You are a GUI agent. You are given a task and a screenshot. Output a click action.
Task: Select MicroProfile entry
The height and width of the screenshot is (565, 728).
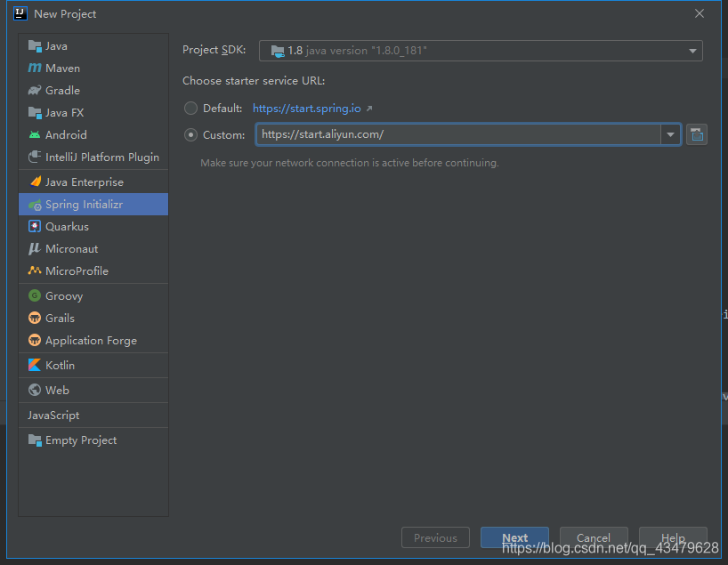[93, 270]
